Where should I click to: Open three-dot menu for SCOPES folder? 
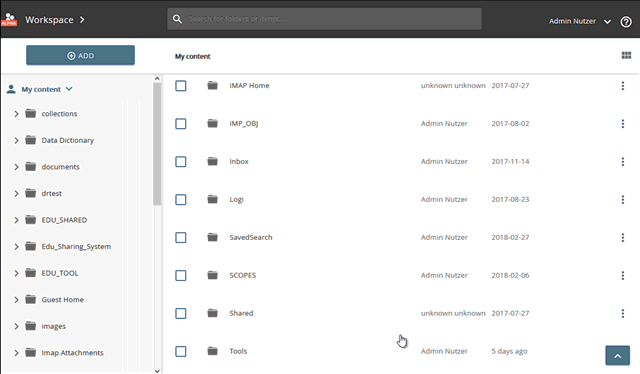pos(622,276)
